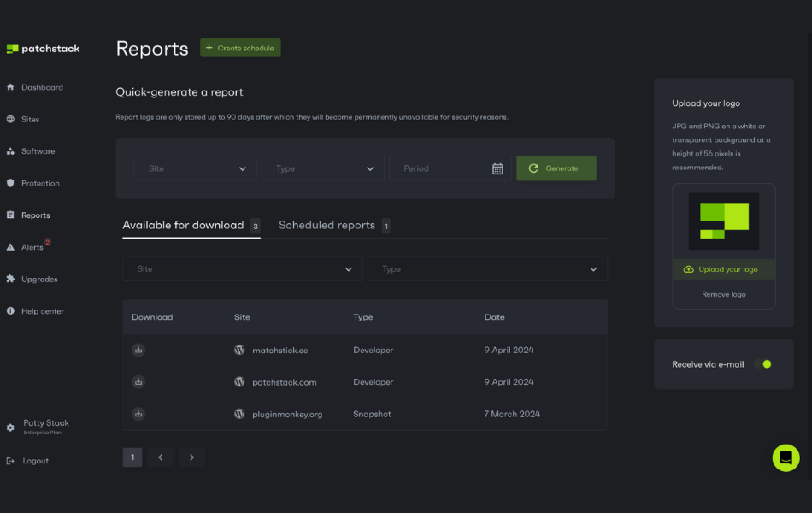The height and width of the screenshot is (513, 812).
Task: Open the Type filter above the table
Action: (487, 269)
